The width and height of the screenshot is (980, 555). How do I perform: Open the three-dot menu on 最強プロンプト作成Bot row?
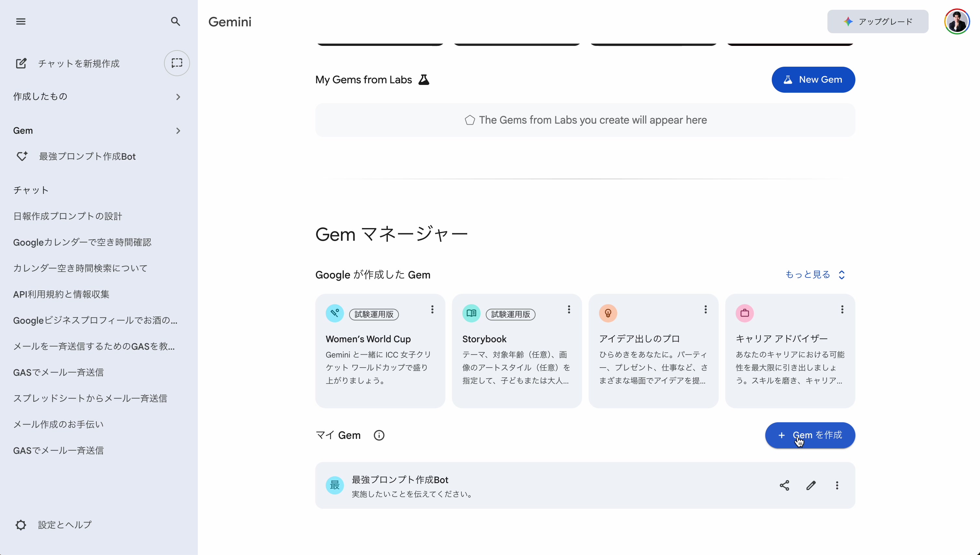click(x=837, y=486)
